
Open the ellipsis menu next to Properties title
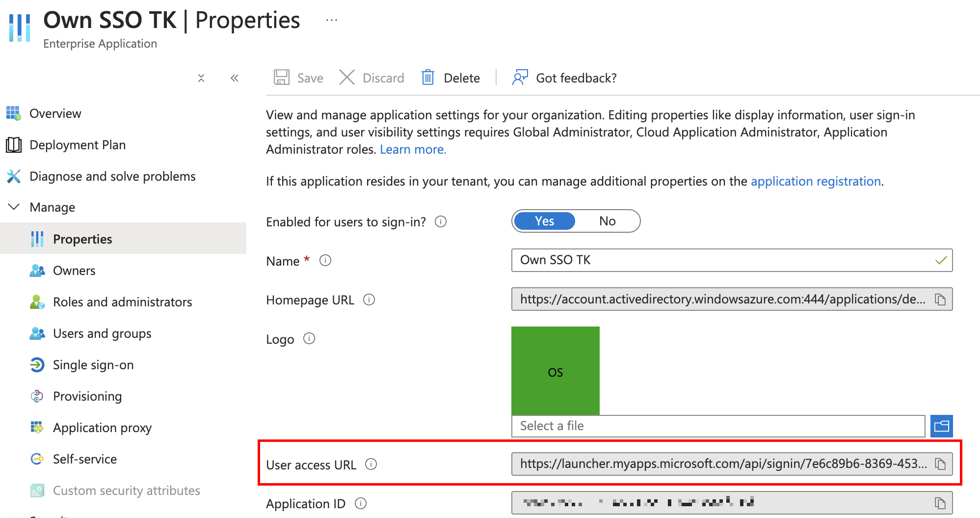[x=331, y=20]
